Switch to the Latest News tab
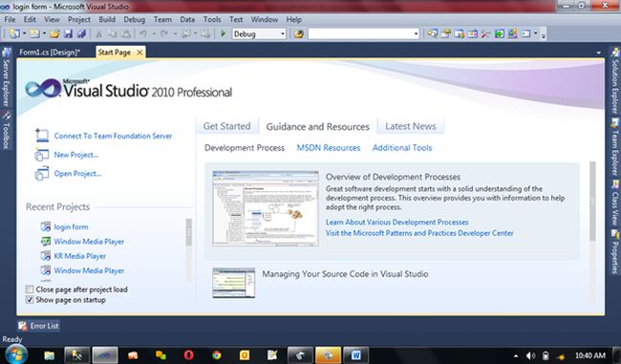 click(411, 126)
